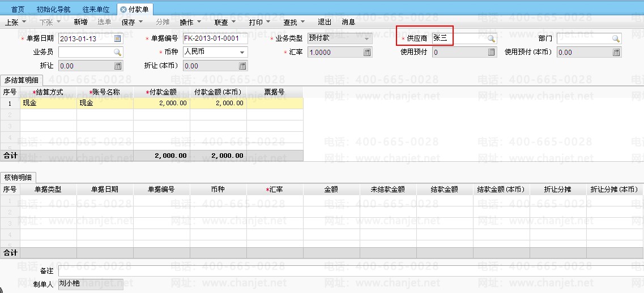Click 账号名称 column header
The image size is (644, 293).
coord(105,92)
